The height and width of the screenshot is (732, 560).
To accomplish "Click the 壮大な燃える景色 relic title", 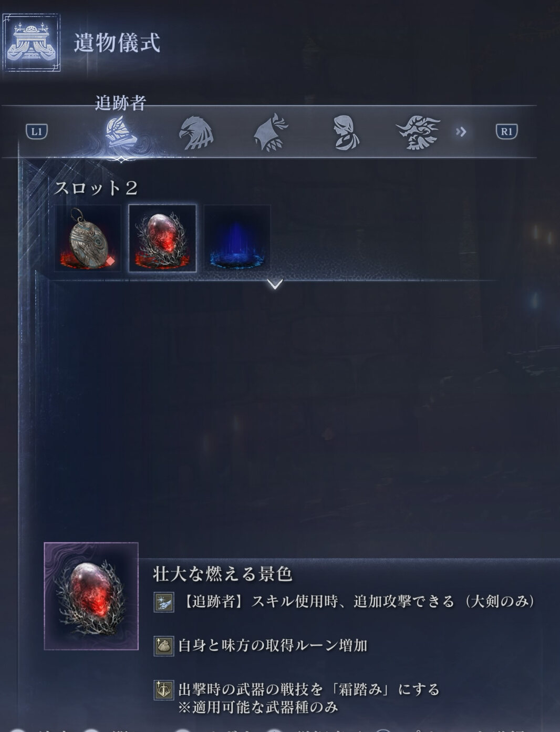I will coord(223,574).
